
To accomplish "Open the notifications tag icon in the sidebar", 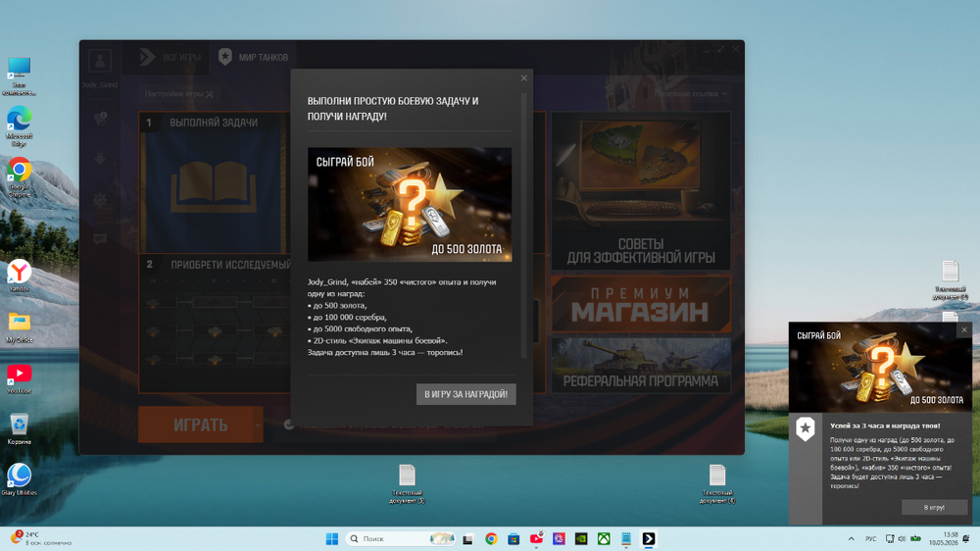I will click(100, 119).
